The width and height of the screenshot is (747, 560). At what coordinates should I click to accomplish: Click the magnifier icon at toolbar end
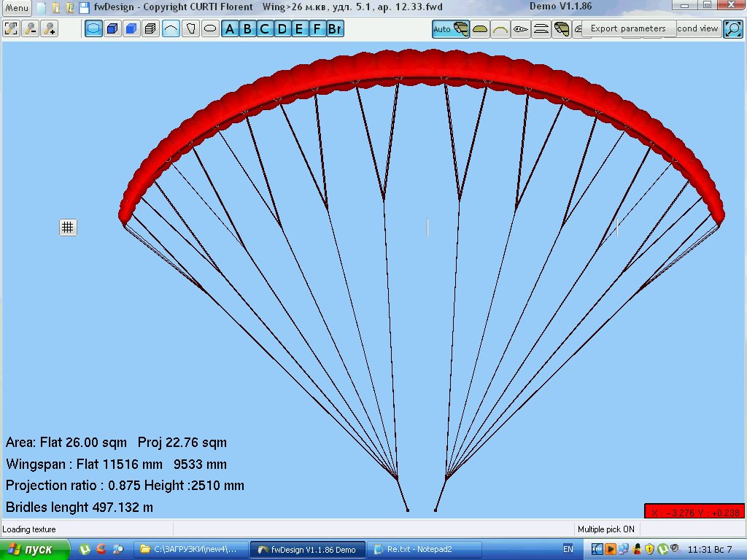coord(732,29)
